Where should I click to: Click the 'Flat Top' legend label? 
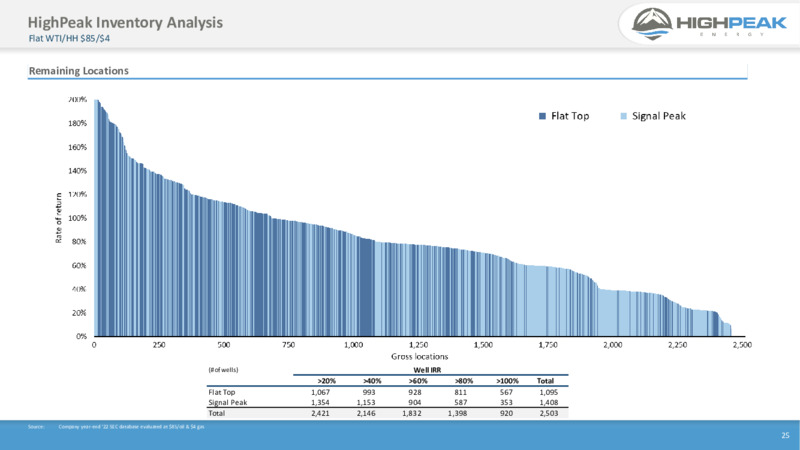pyautogui.click(x=570, y=116)
